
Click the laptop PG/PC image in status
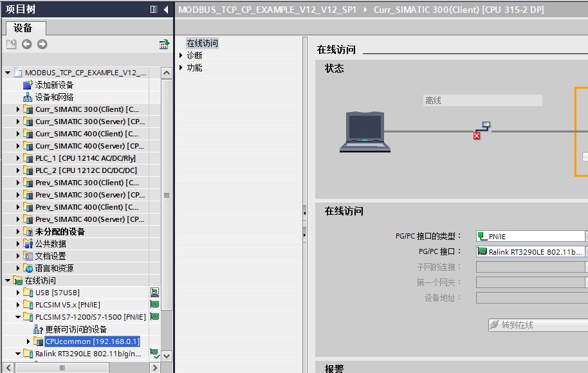(365, 132)
